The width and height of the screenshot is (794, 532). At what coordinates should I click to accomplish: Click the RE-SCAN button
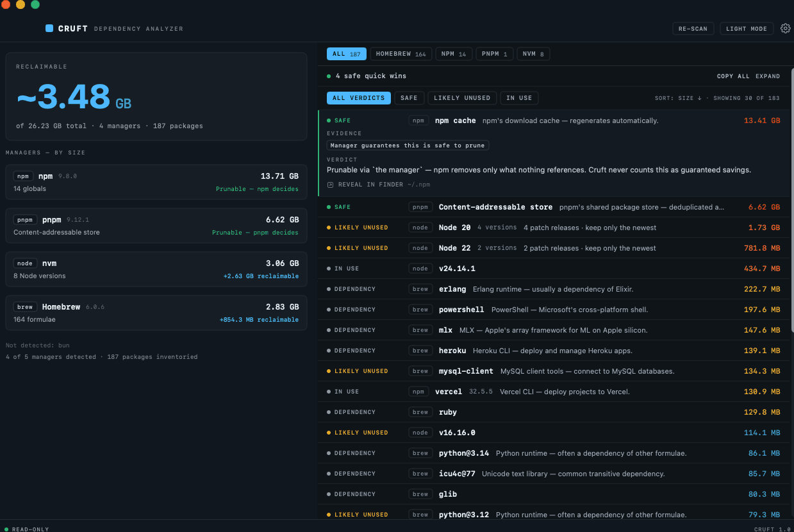(x=693, y=29)
